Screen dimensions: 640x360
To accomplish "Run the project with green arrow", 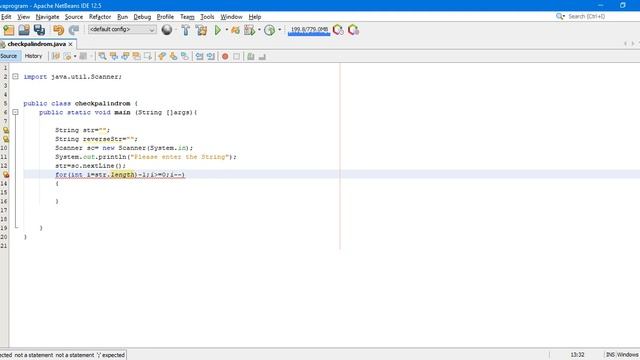I will pos(218,30).
